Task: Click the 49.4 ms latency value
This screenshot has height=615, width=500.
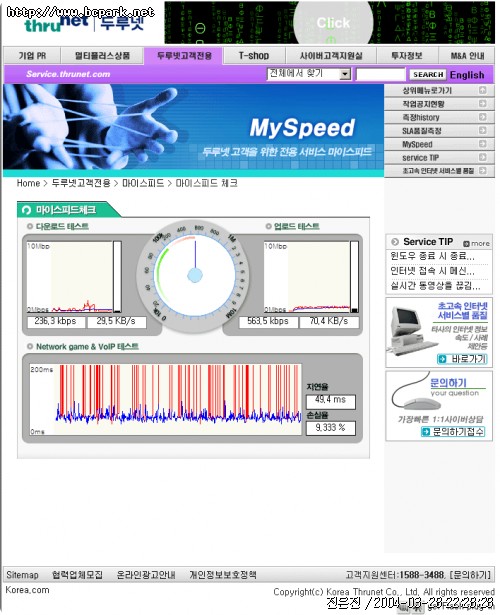Action: coord(331,400)
